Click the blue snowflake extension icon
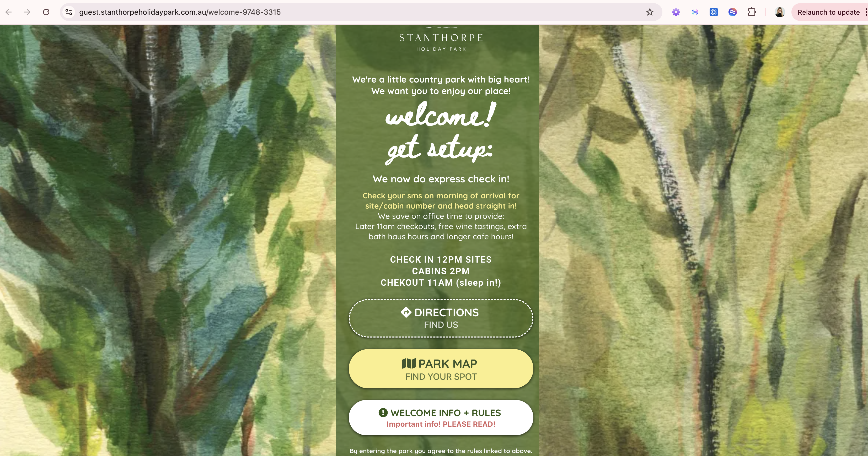The height and width of the screenshot is (456, 868). pyautogui.click(x=714, y=12)
